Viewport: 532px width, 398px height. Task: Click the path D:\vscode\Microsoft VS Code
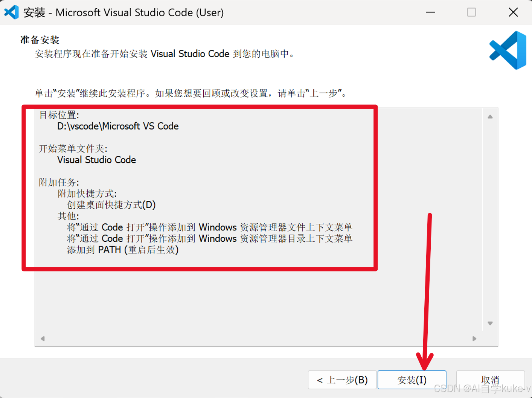(x=118, y=126)
